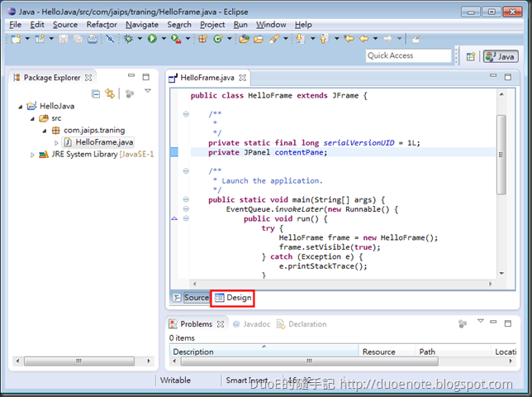Screen dimensions: 532x397
Task: Select the Java perspective button
Action: pos(501,56)
